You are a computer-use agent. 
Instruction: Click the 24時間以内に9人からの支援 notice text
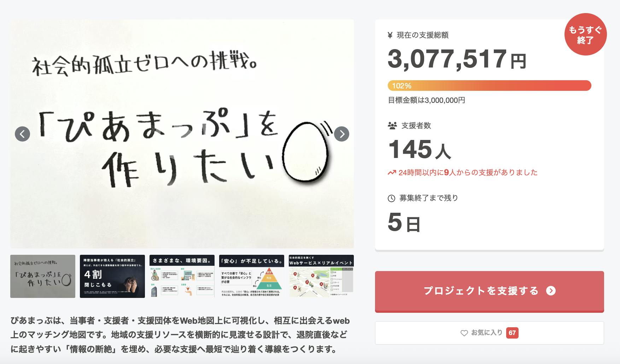tap(468, 172)
